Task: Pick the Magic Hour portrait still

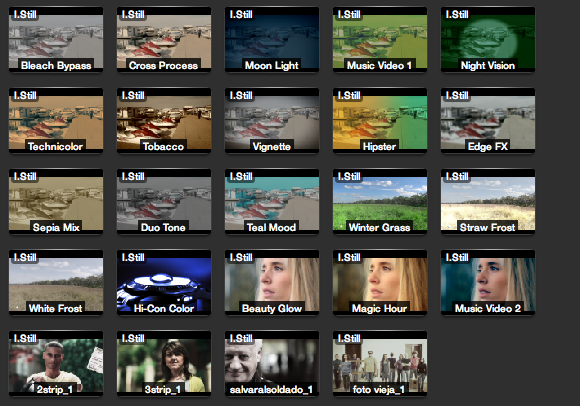Action: click(x=380, y=282)
